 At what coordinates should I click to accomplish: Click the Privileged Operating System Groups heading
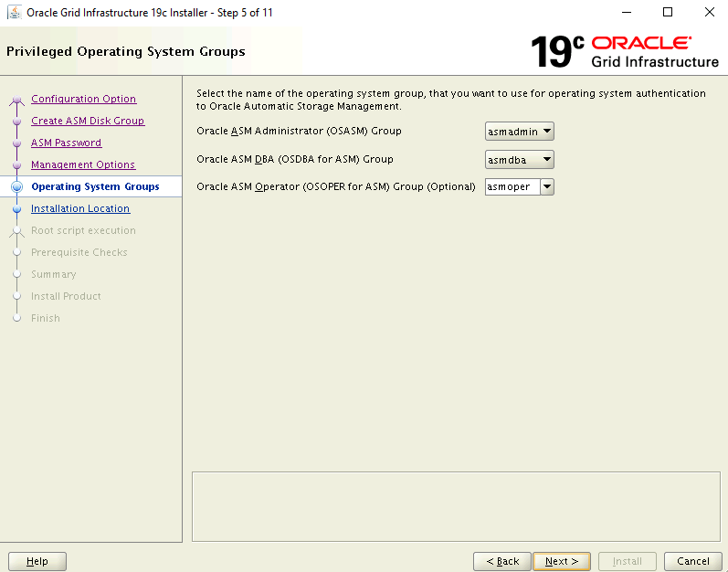pos(126,51)
